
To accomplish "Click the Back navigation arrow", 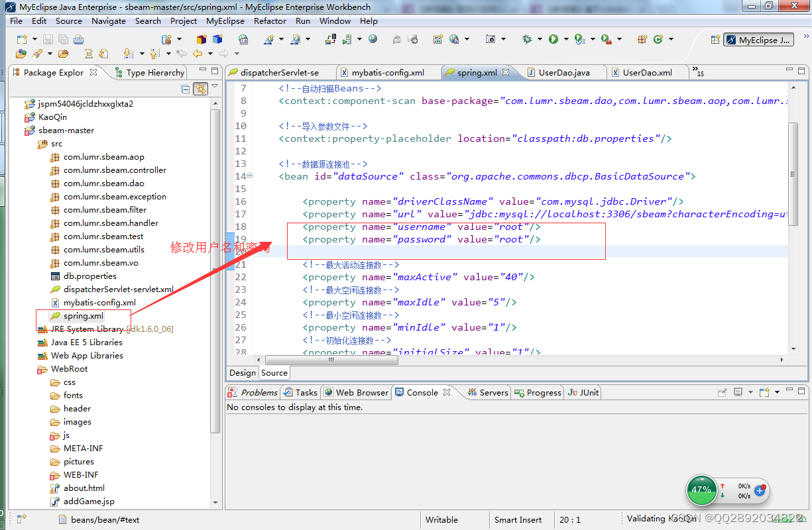I will click(198, 54).
